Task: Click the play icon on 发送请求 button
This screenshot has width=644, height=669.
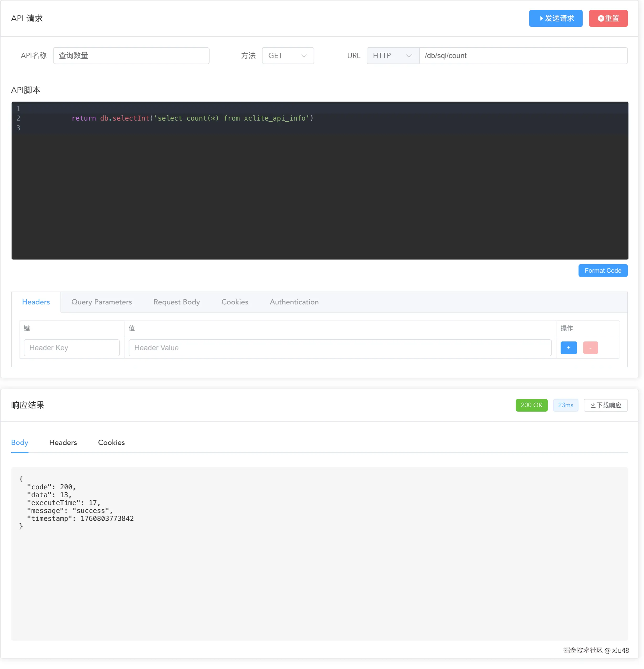Action: [x=542, y=18]
